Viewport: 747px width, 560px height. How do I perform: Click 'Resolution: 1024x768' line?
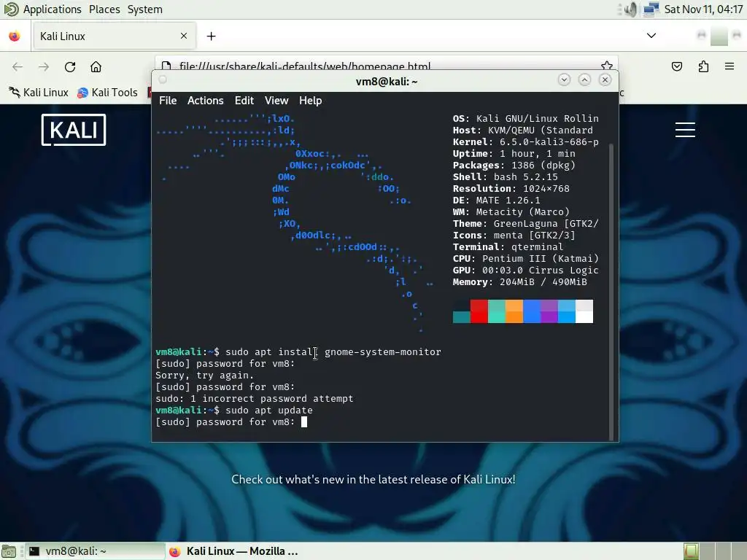tap(511, 189)
